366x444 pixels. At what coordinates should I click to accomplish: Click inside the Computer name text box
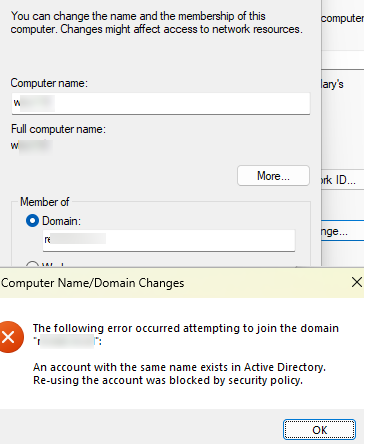click(161, 103)
